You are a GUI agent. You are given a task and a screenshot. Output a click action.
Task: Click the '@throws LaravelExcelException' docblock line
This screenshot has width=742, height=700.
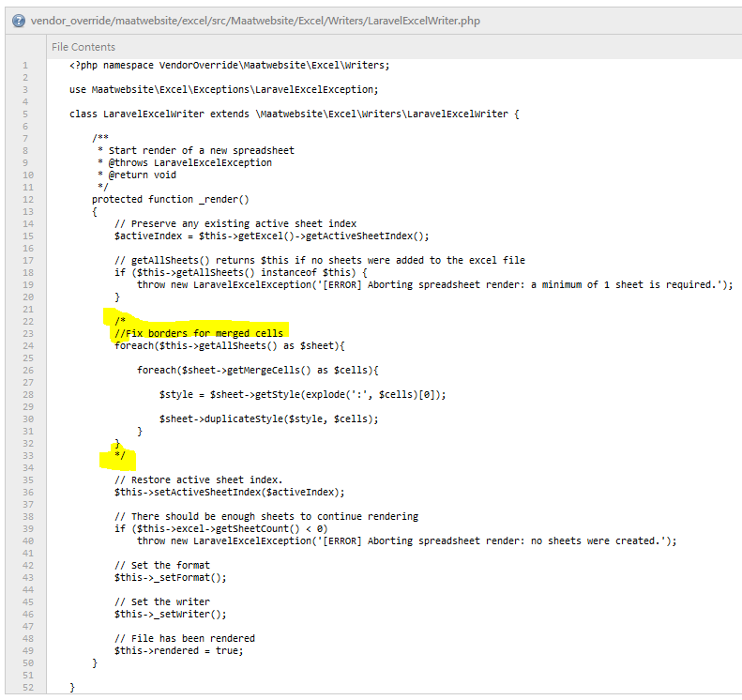click(x=185, y=163)
